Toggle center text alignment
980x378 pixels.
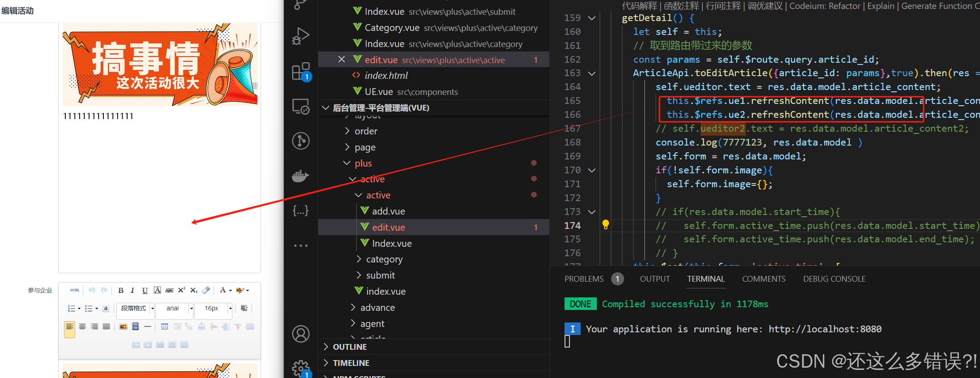pyautogui.click(x=82, y=327)
